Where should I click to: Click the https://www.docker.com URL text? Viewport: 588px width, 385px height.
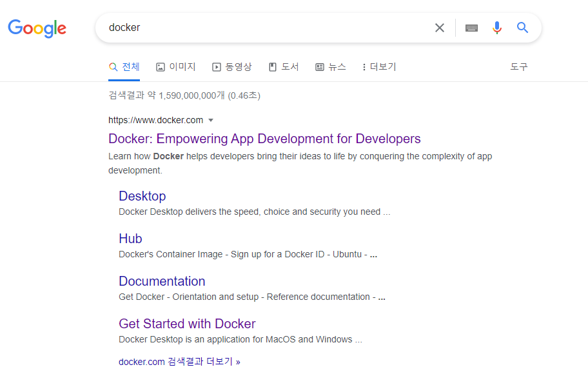coord(155,120)
